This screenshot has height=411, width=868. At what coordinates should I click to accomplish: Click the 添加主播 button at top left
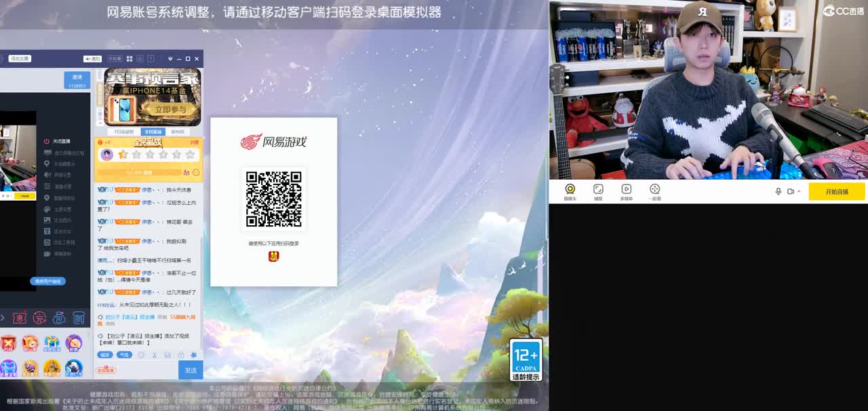point(19,59)
